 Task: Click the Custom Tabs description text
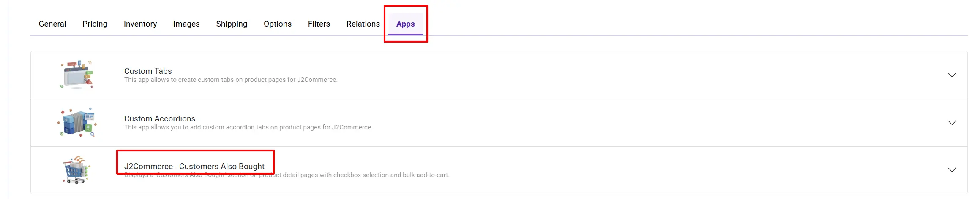point(231,80)
